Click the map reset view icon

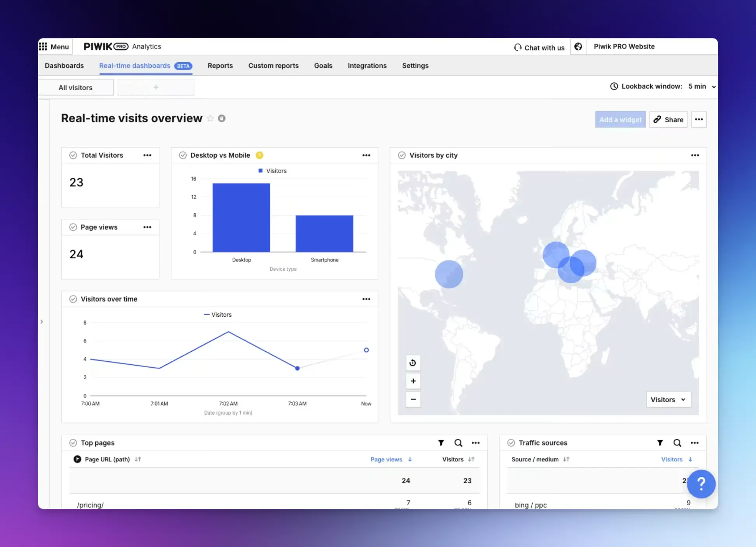(x=413, y=363)
